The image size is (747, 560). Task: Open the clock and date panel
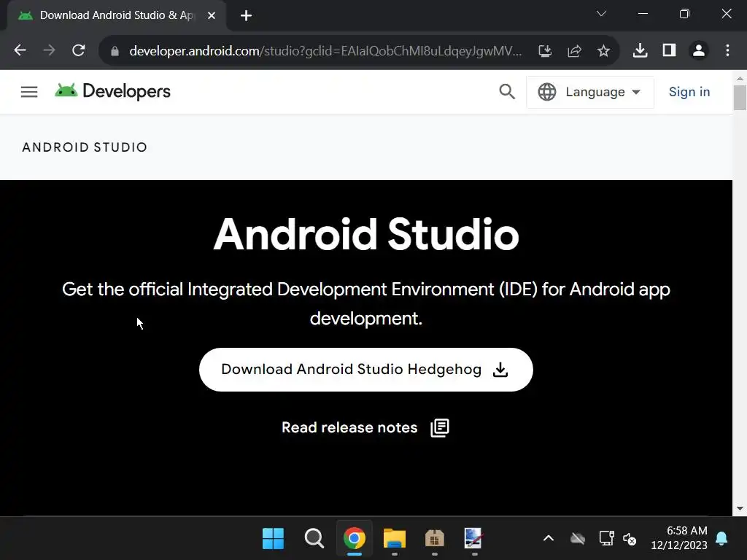coord(679,537)
